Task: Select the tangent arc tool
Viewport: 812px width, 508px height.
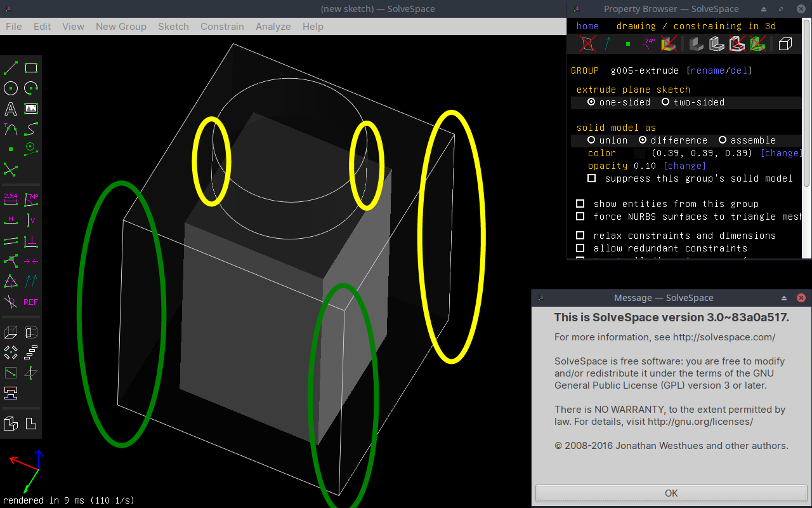Action: point(11,129)
